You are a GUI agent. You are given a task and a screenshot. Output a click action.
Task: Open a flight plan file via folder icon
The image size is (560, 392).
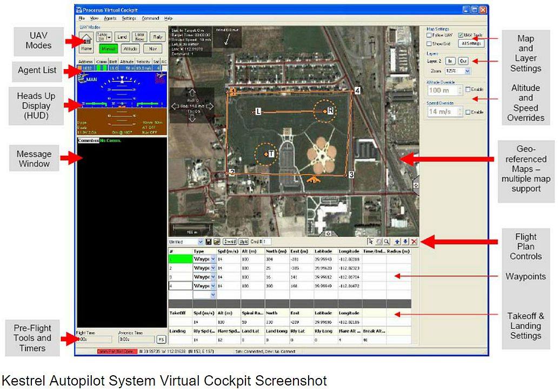coord(217,241)
